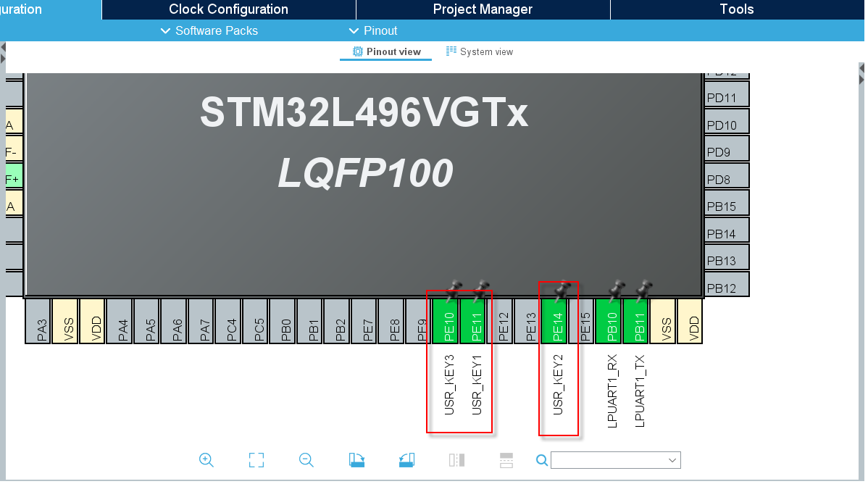This screenshot has height=484, width=868.
Task: Open the Project Manager tab
Action: [x=483, y=9]
